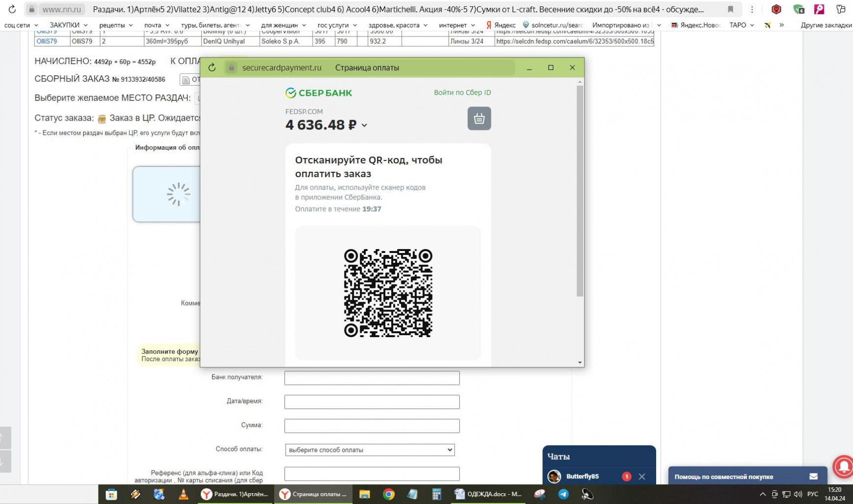This screenshot has width=853, height=504.
Task: Switch to ОДЕЖДА.docx Word window in taskbar
Action: point(488,494)
